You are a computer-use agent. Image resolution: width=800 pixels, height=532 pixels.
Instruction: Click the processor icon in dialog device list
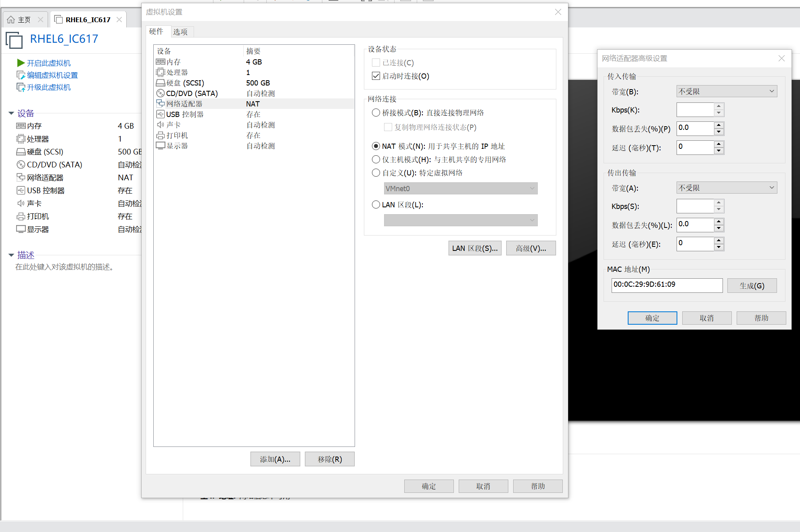161,72
